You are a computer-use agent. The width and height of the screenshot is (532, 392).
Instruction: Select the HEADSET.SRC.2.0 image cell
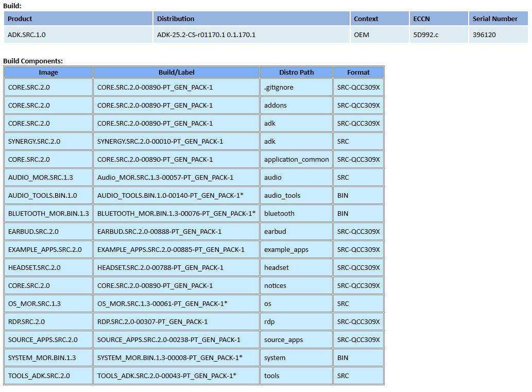point(34,267)
